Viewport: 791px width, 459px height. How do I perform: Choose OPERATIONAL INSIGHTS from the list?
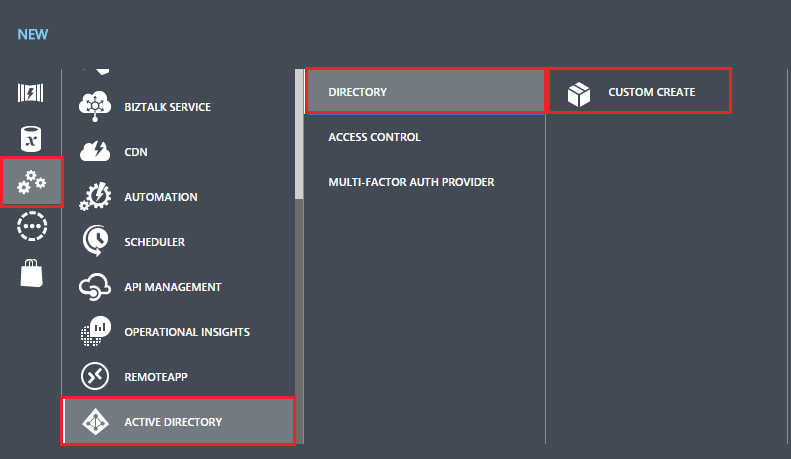(x=187, y=332)
